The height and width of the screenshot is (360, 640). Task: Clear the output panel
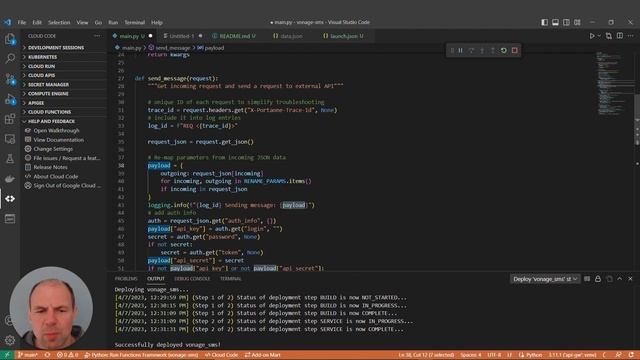587,279
